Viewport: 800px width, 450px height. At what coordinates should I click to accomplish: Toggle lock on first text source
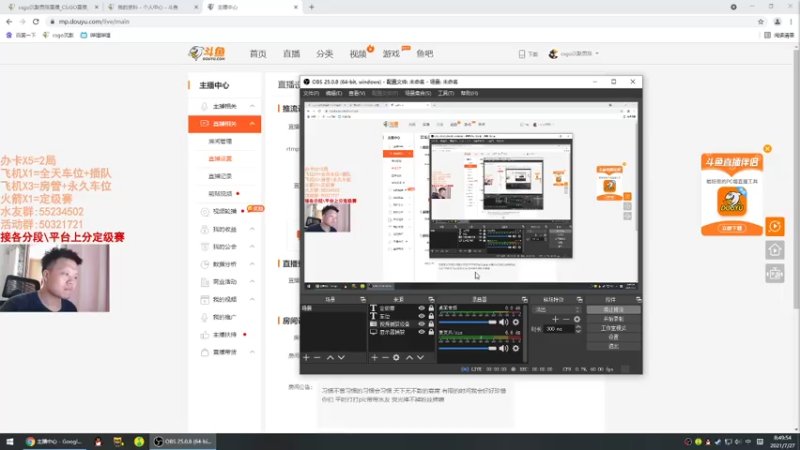(x=431, y=308)
